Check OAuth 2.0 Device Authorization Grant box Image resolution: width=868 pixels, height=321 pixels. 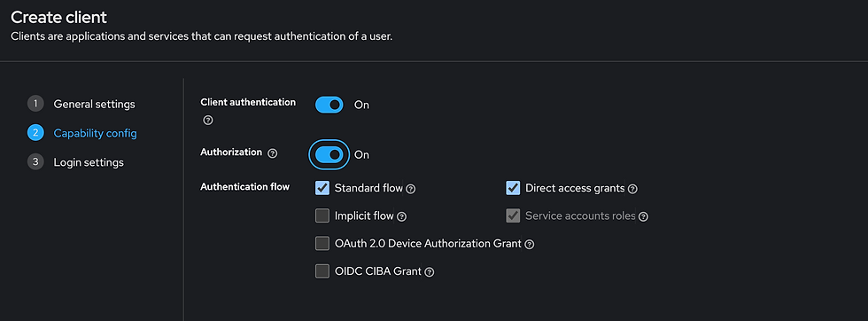(322, 243)
